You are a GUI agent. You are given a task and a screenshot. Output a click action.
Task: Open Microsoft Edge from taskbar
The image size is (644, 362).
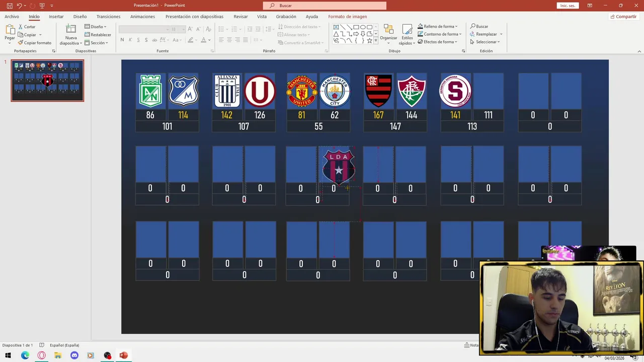click(x=25, y=355)
